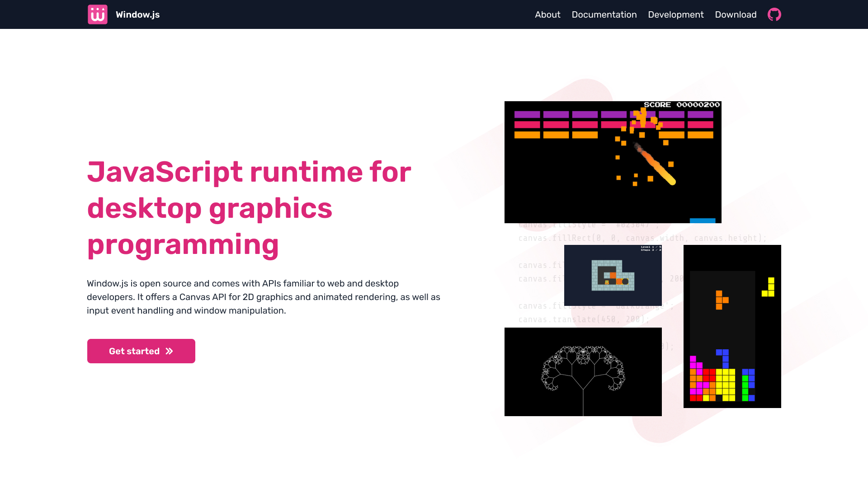Click the Get started button
Screen dimensions: 868x488
pyautogui.click(x=141, y=351)
